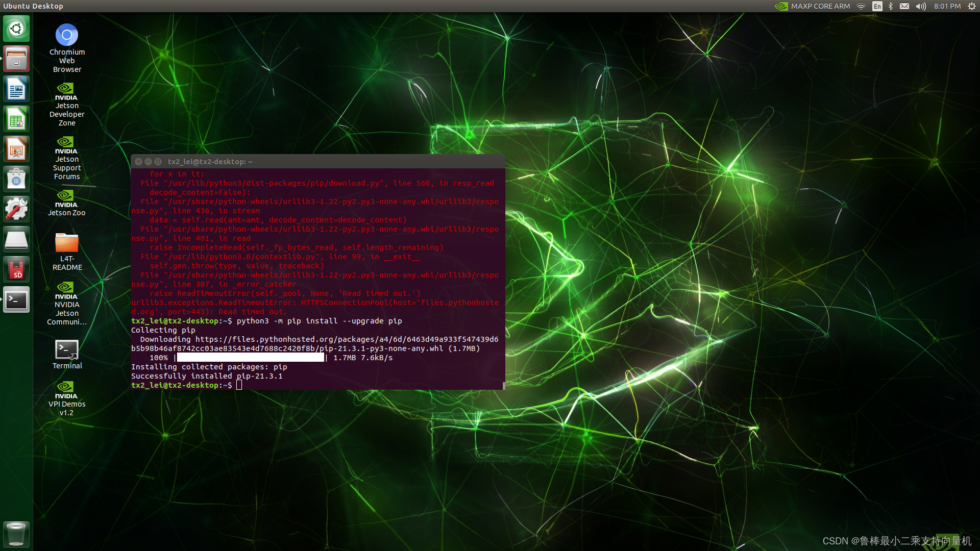The height and width of the screenshot is (551, 980).
Task: Click the Ubuntu Software Center menu
Action: [16, 178]
